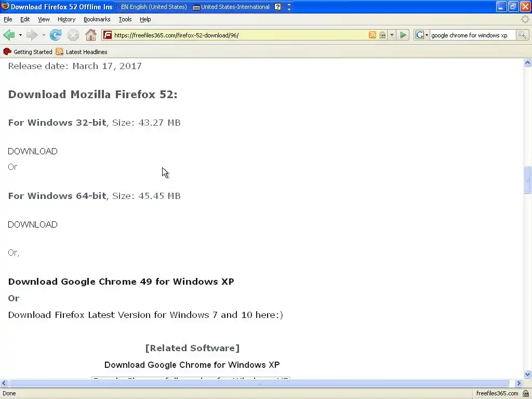Click the horizontal scroll left arrow
The width and height of the screenshot is (532, 399).
tap(4, 383)
